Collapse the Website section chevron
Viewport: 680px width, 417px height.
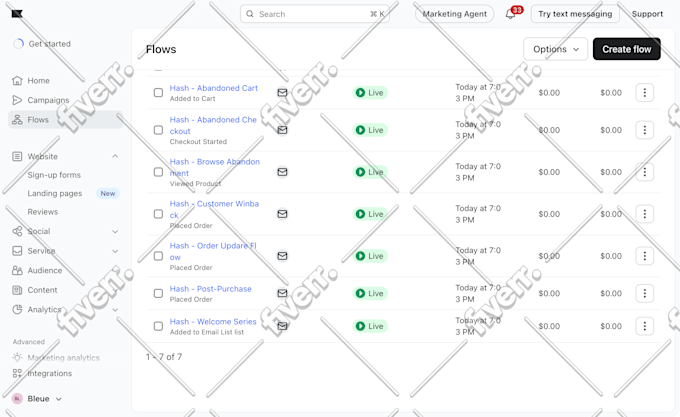pyautogui.click(x=115, y=156)
